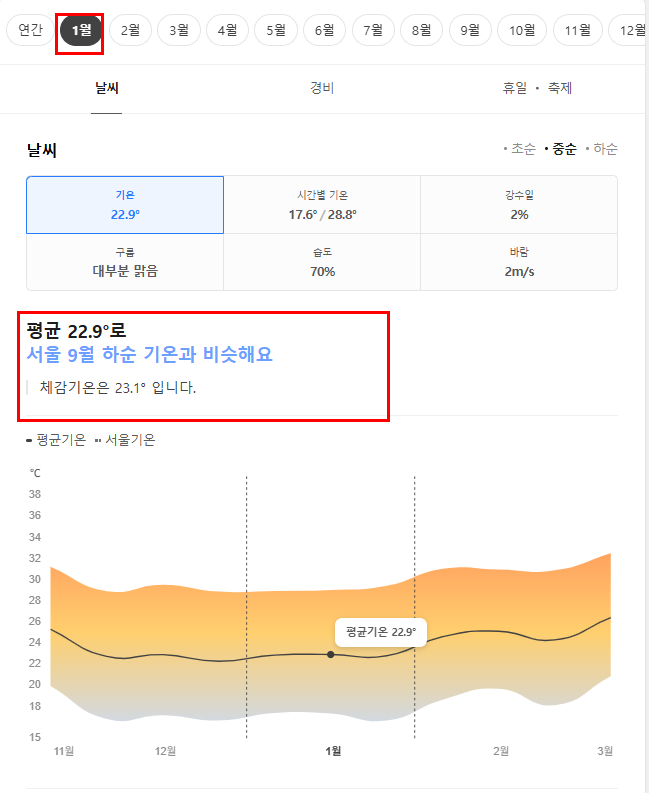The height and width of the screenshot is (793, 649).
Task: Select the 1월 month pill
Action: point(81,30)
